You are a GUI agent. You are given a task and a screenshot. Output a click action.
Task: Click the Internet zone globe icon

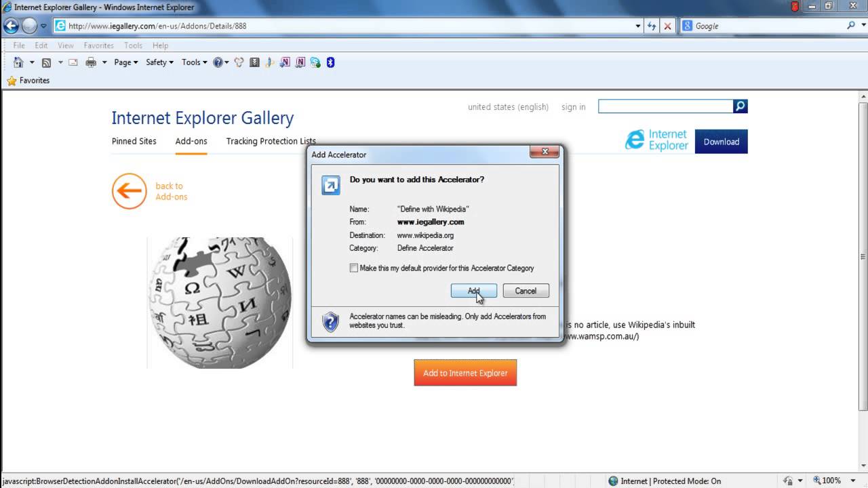click(x=614, y=481)
